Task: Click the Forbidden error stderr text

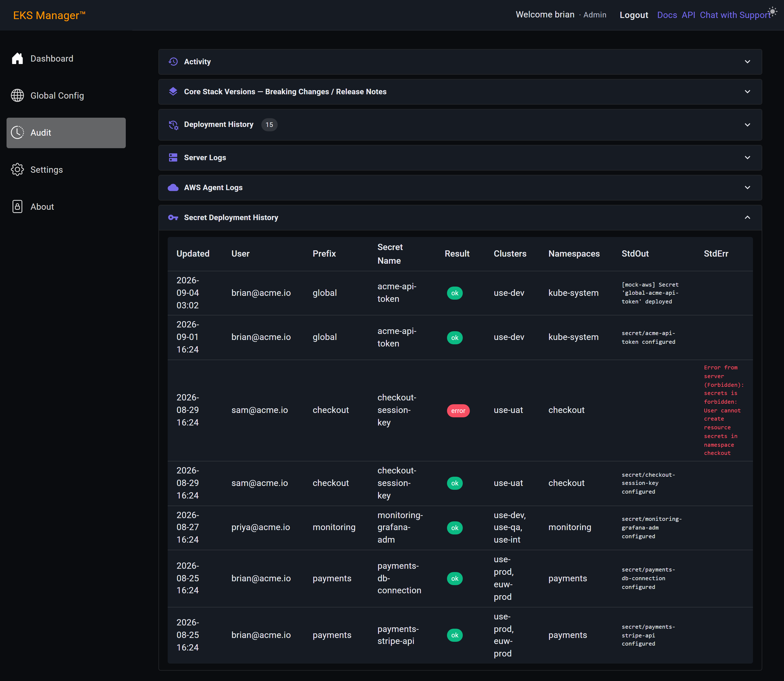Action: tap(724, 410)
